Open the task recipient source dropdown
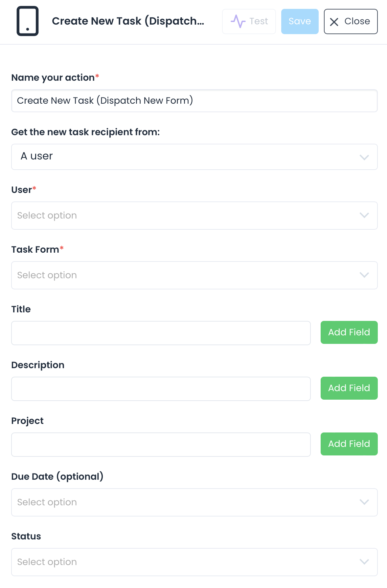 tap(194, 157)
